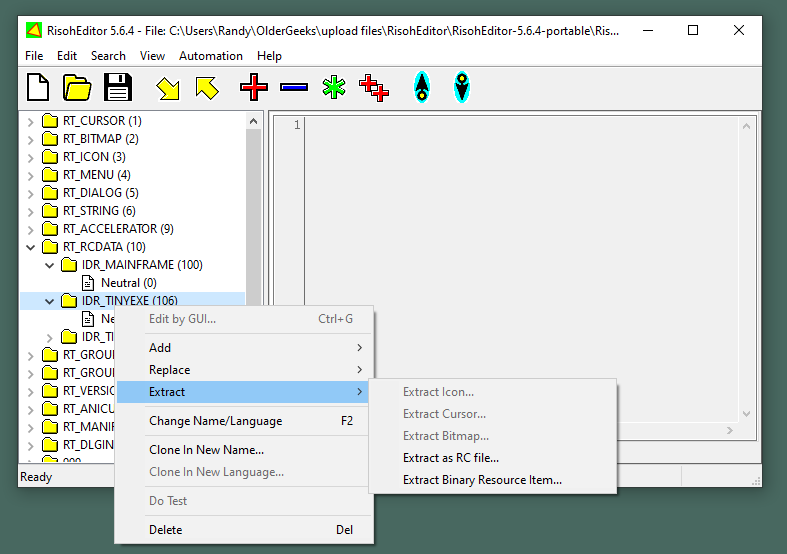Open the Automation menu
This screenshot has height=554, width=787.
click(x=211, y=56)
